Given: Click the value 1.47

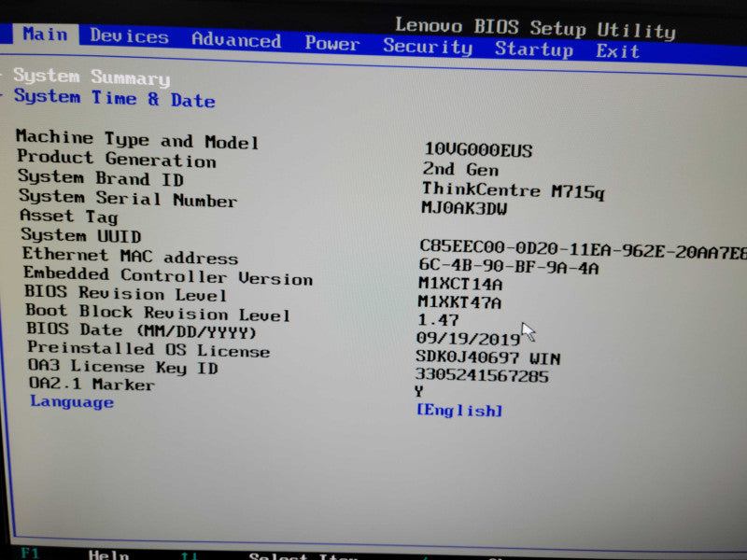Looking at the screenshot, I should 438,319.
